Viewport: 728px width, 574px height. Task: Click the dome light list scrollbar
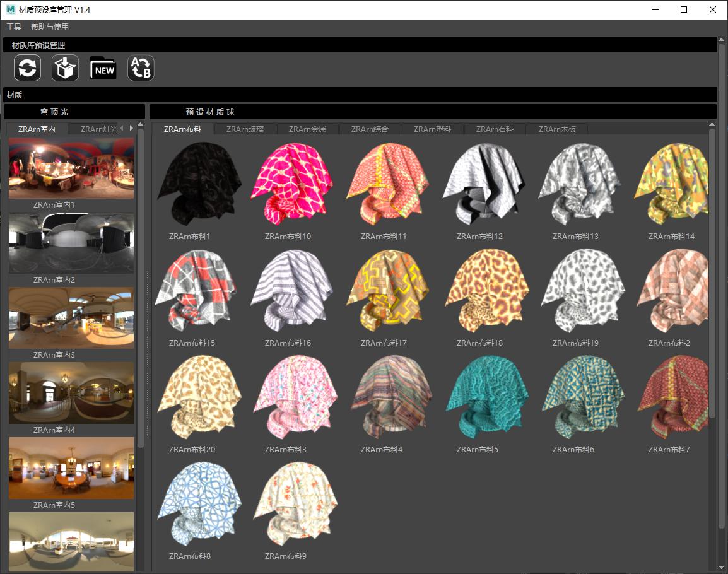[x=141, y=290]
